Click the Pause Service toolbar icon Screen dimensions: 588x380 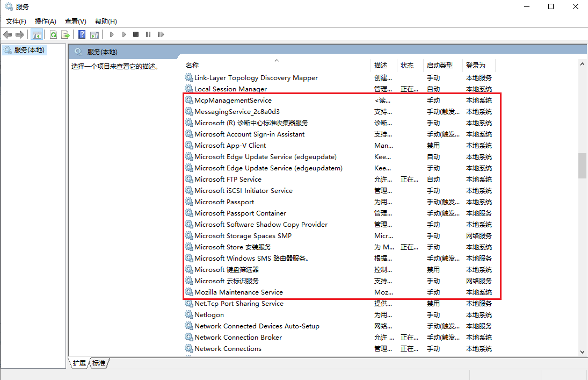click(x=148, y=34)
